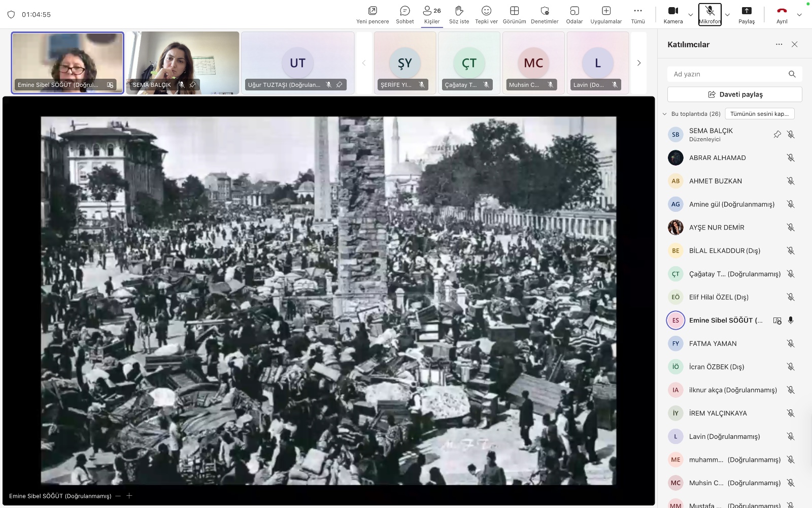Unmute using Mikrofon button
This screenshot has width=812, height=508.
(x=709, y=14)
